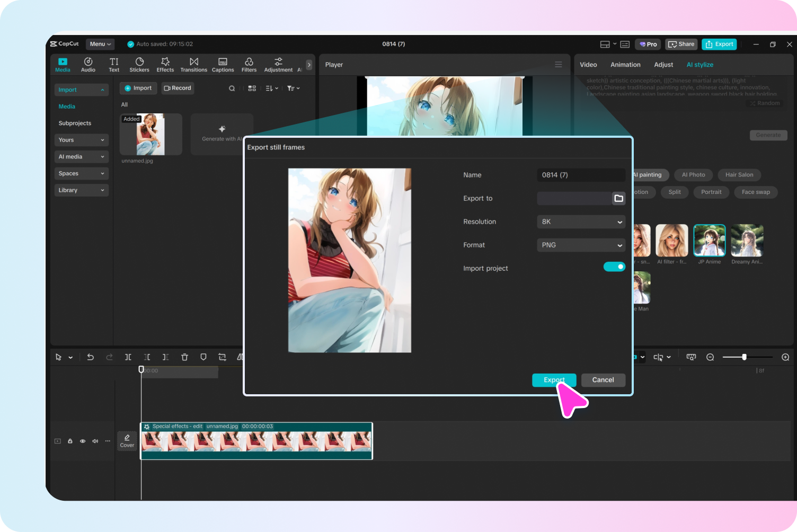Image resolution: width=797 pixels, height=532 pixels.
Task: Open the track more options ellipsis
Action: [108, 441]
